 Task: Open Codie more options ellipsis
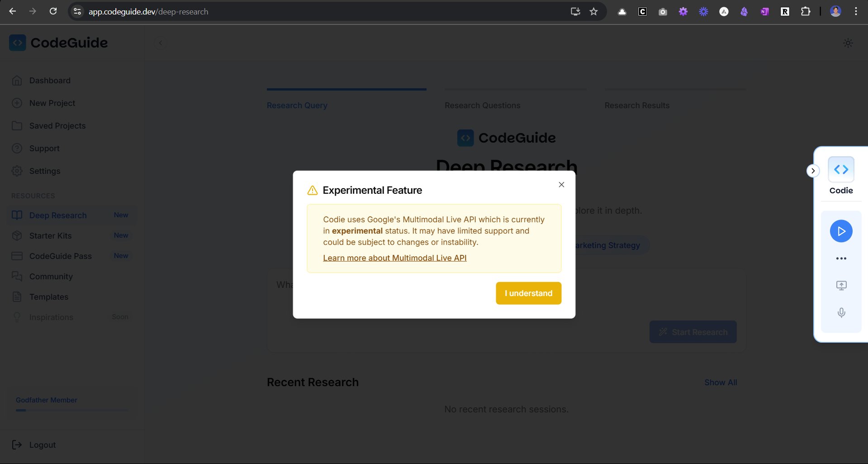[841, 258]
